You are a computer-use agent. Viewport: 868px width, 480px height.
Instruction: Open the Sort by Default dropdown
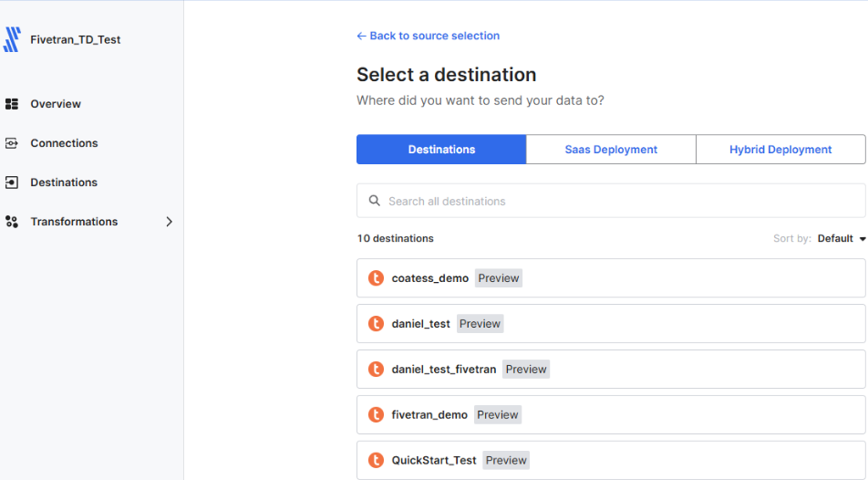coord(841,239)
